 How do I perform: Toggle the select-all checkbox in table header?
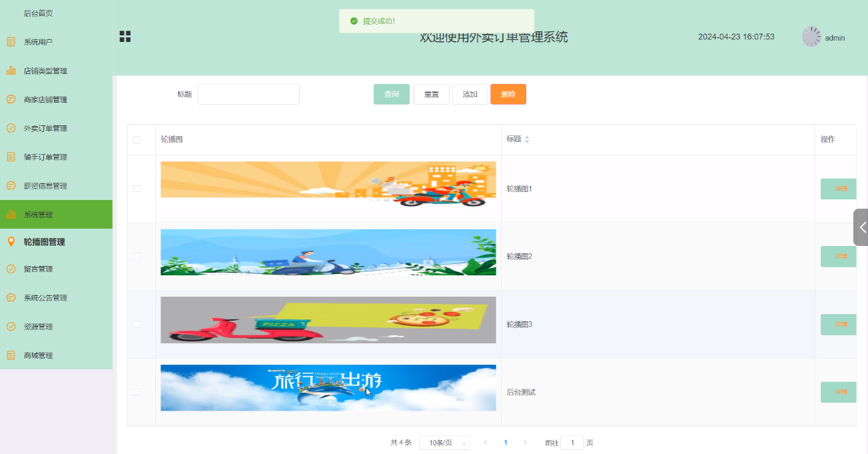point(137,139)
